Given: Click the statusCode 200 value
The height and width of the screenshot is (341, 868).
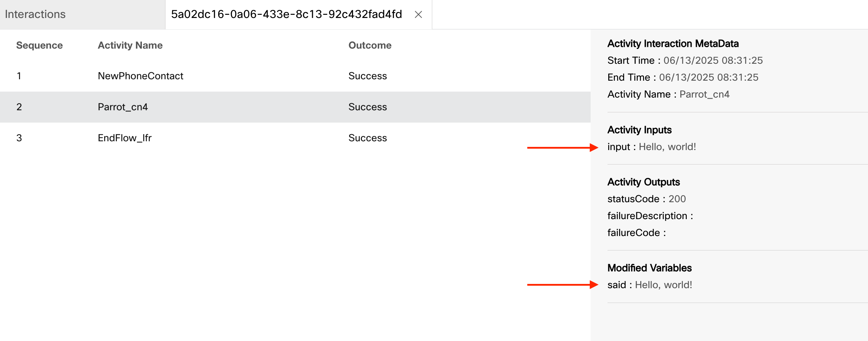Looking at the screenshot, I should tap(677, 199).
